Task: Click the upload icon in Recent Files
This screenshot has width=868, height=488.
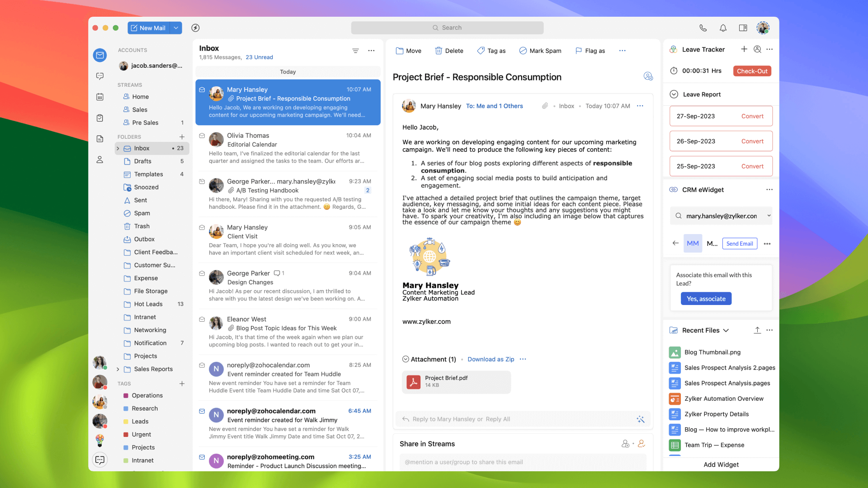Action: (x=757, y=330)
